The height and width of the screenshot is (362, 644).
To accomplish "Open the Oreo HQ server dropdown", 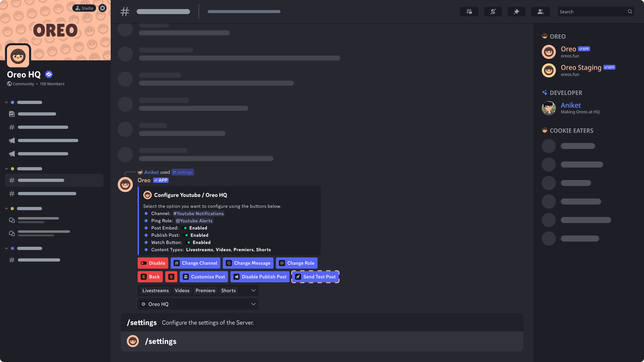I will click(198, 304).
